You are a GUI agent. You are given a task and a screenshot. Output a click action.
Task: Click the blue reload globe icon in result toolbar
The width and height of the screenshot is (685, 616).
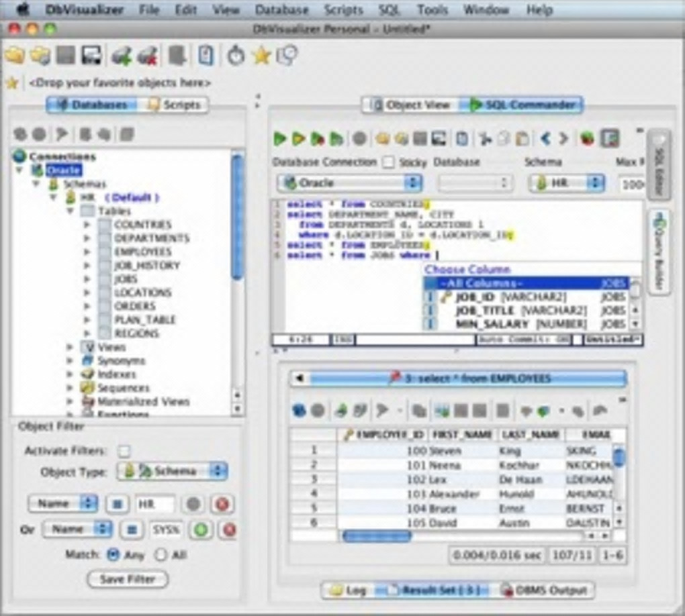pos(299,411)
